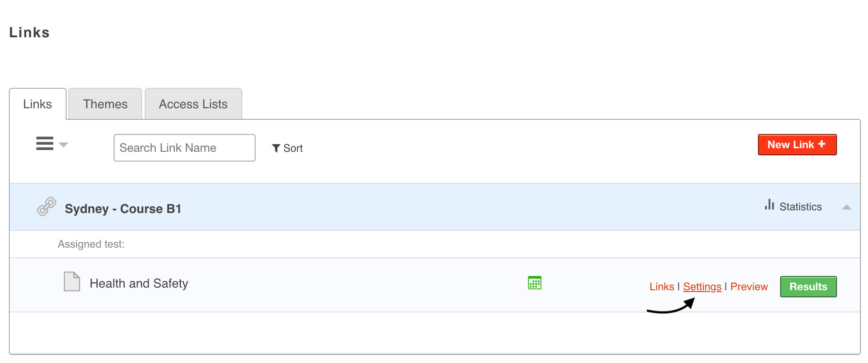Click the Preview link

click(749, 287)
